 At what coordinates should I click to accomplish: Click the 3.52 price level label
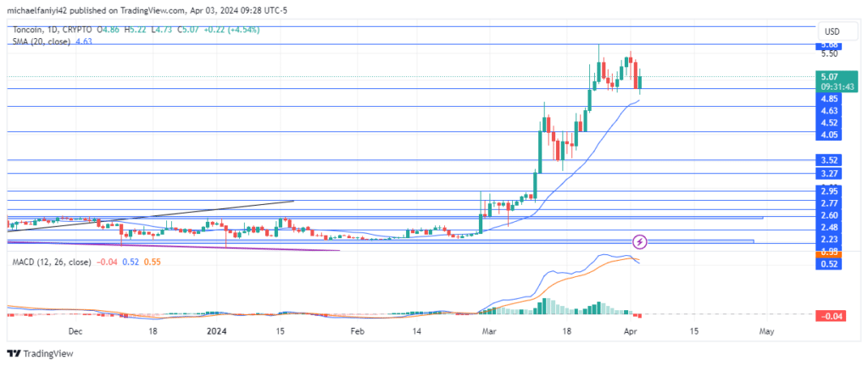[829, 160]
